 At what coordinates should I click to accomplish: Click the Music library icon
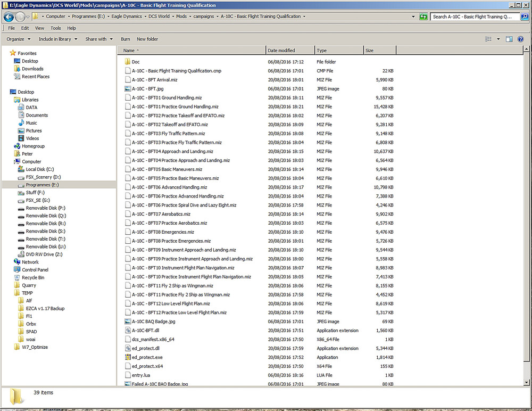[21, 122]
